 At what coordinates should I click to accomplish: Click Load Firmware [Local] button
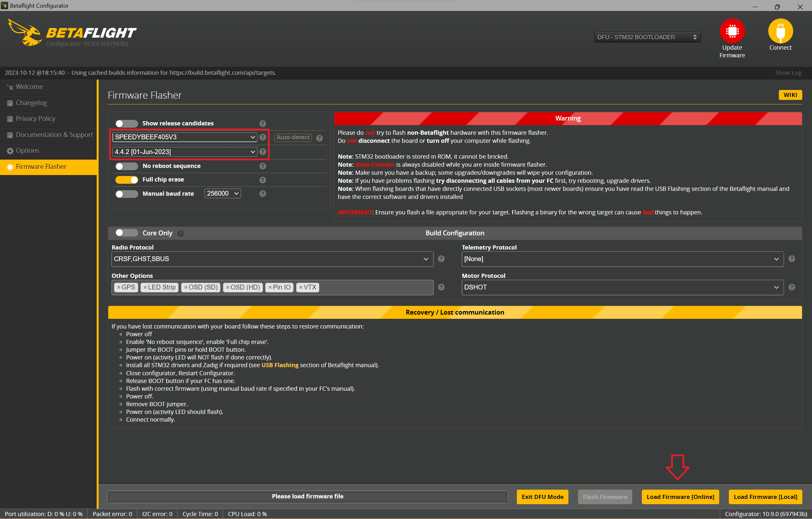coord(765,497)
